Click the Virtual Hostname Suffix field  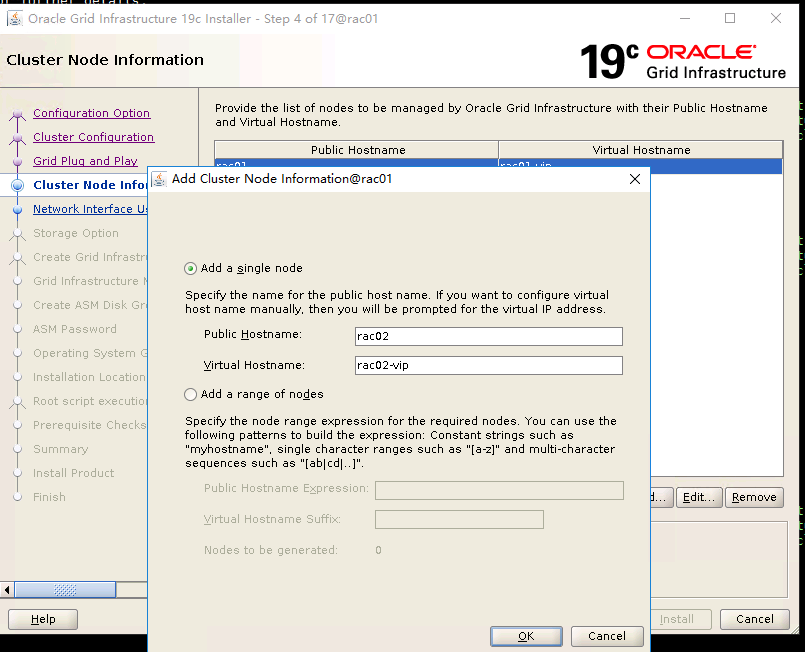pyautogui.click(x=459, y=520)
